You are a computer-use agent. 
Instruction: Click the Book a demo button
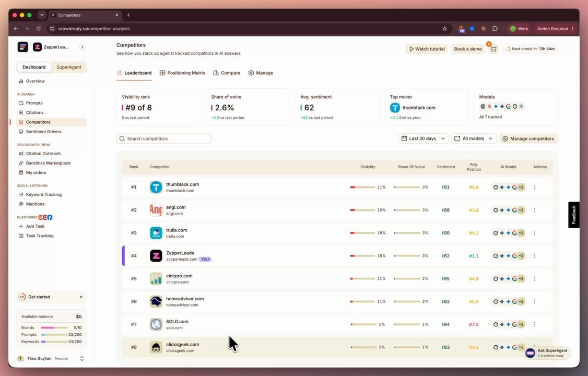click(x=468, y=49)
